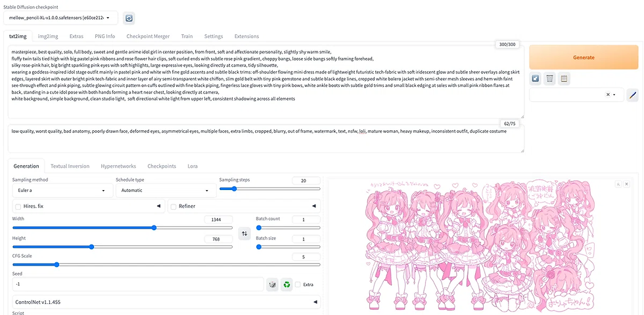Click the Batch size number box
Viewport: 644px width, 315px height.
[306, 239]
